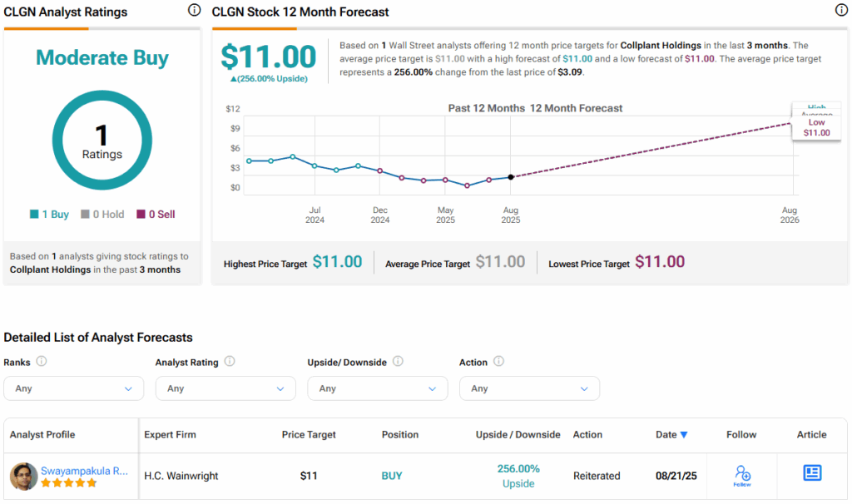
Task: Follow analyst using the Follow icon
Action: point(742,475)
